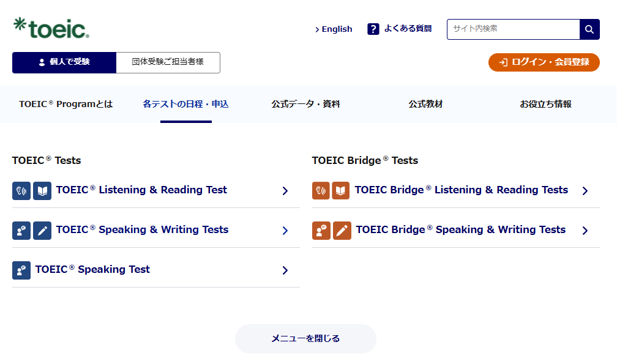
Task: Select the 個人で受験 toggle
Action: (64, 62)
